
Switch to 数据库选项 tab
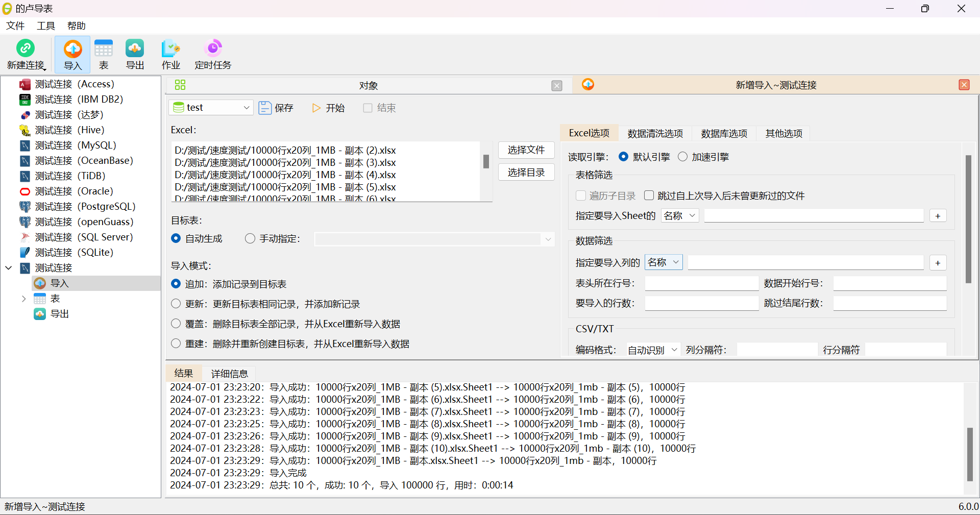click(x=724, y=133)
